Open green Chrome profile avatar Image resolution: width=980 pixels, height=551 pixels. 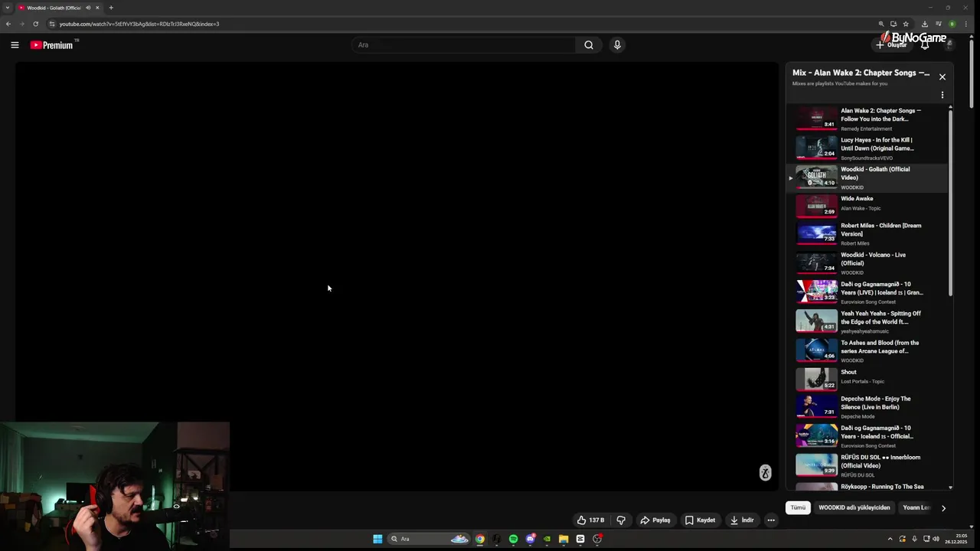pyautogui.click(x=952, y=24)
